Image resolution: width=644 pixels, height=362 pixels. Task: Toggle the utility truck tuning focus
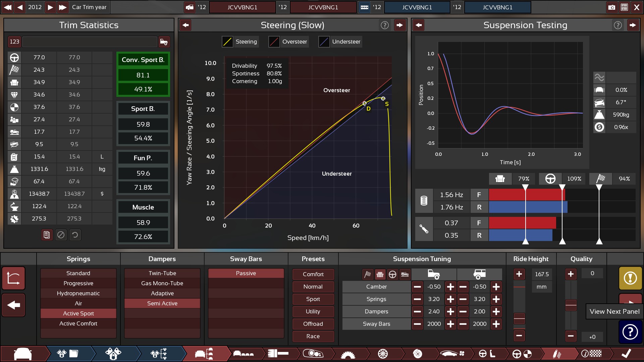[x=405, y=275]
